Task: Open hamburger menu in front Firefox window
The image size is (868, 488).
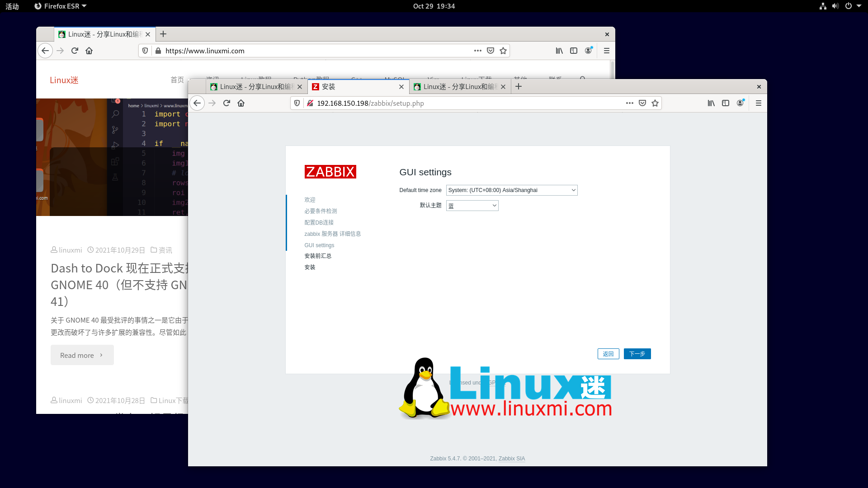Action: [x=759, y=103]
